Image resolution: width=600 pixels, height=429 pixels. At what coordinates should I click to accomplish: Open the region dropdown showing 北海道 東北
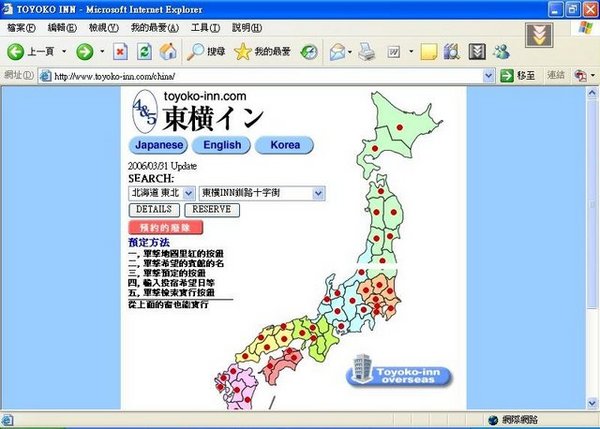click(x=162, y=193)
